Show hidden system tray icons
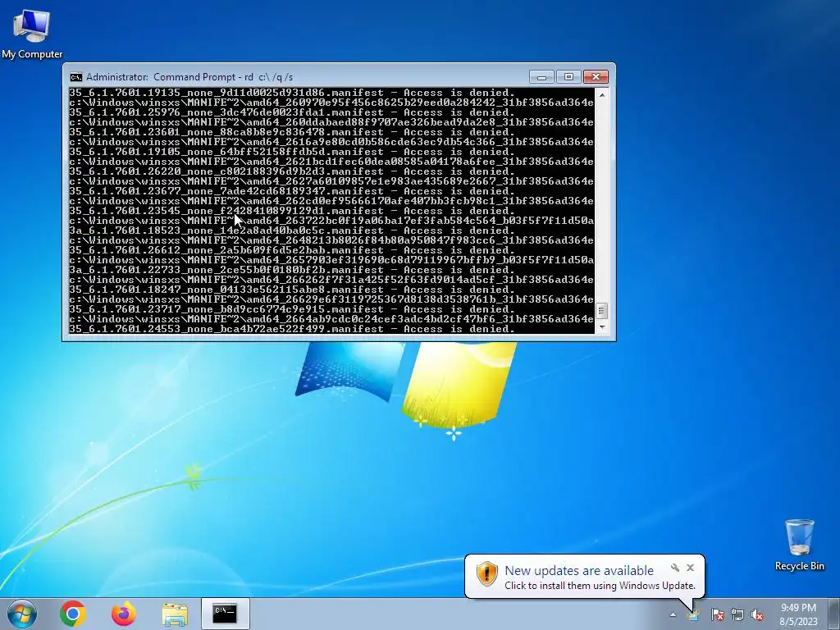 (x=673, y=615)
